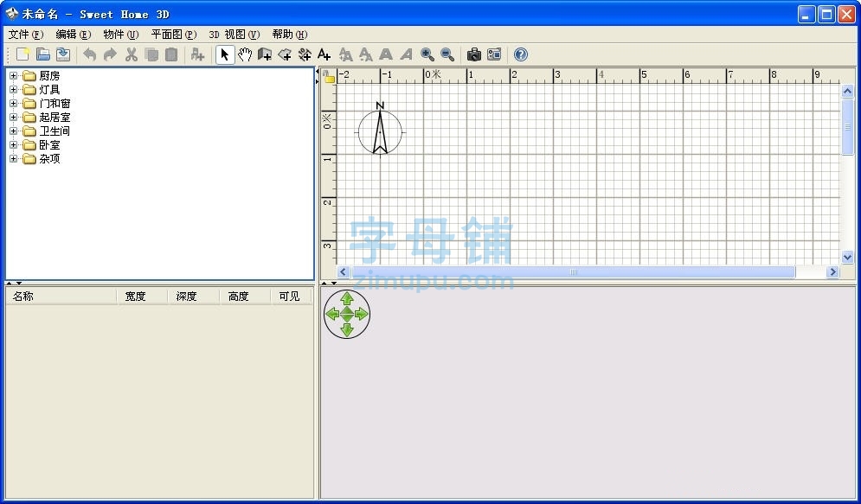Create a photo with camera icon
Screen dimensions: 861x504
(x=474, y=54)
